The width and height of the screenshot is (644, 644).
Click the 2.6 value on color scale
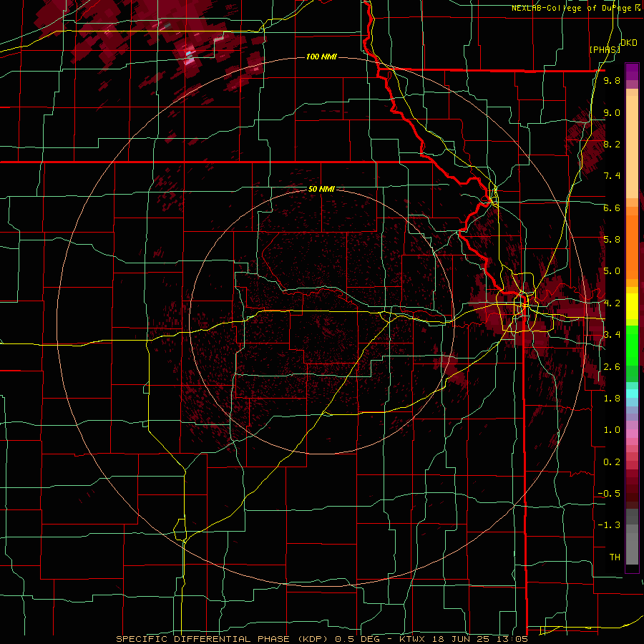click(x=612, y=367)
